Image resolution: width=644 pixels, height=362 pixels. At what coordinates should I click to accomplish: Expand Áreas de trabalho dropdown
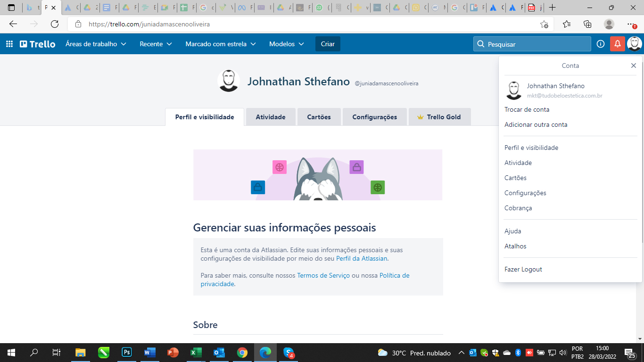point(96,44)
